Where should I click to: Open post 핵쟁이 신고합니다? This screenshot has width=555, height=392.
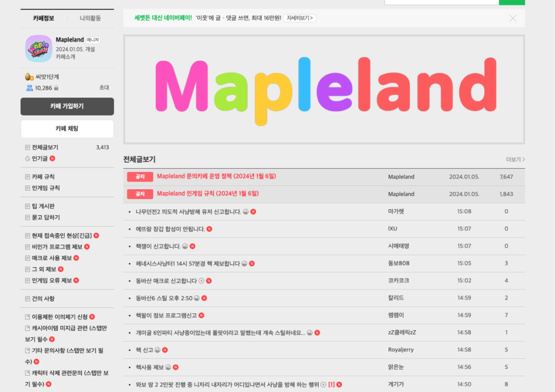click(x=158, y=247)
